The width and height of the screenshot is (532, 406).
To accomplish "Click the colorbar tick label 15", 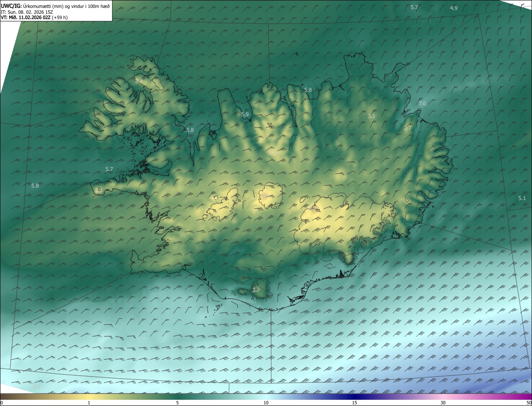I will tap(355, 403).
